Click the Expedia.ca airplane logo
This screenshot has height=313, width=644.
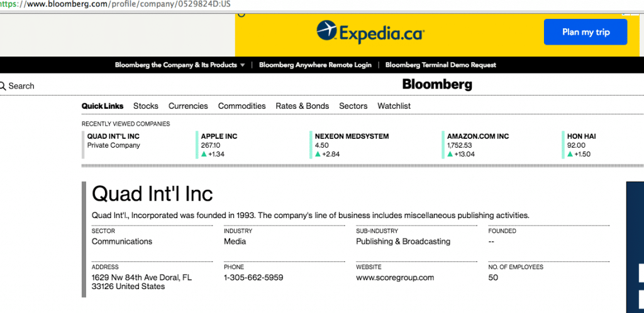point(326,30)
